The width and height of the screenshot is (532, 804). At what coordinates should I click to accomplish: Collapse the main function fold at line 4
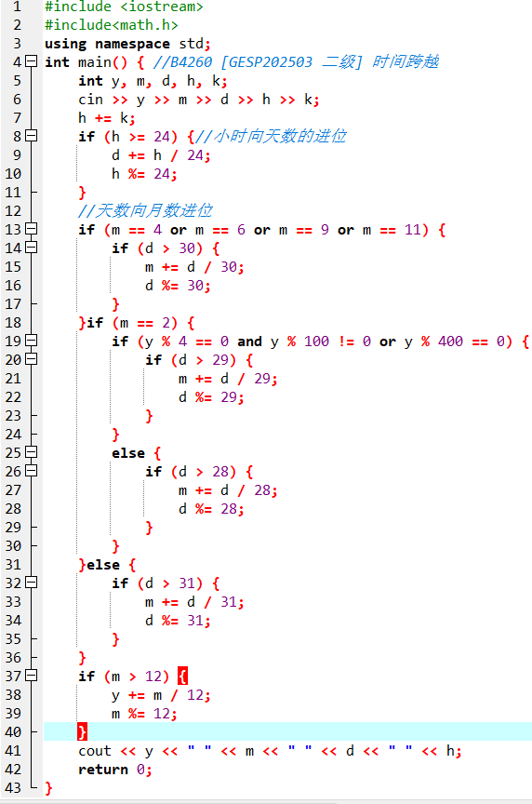point(32,61)
